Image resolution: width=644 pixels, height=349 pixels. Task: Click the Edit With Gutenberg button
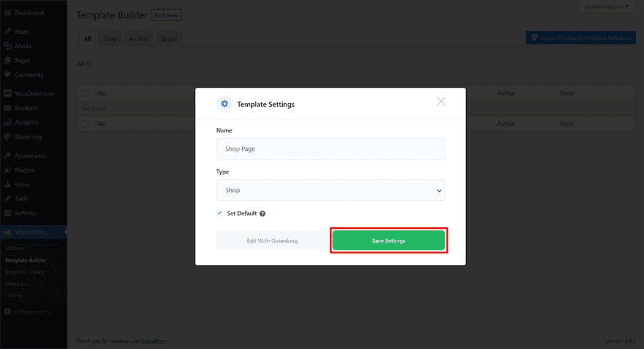(x=272, y=240)
